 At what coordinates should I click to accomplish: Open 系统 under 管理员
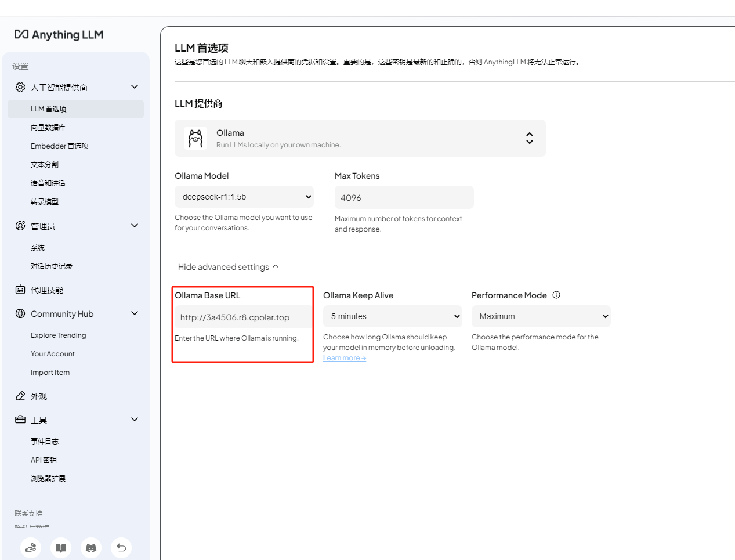38,248
